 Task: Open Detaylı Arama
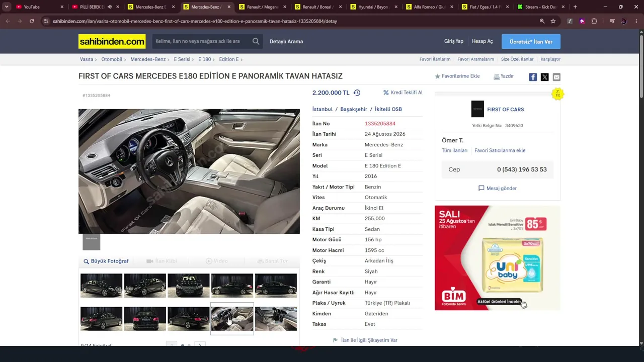[x=286, y=41]
